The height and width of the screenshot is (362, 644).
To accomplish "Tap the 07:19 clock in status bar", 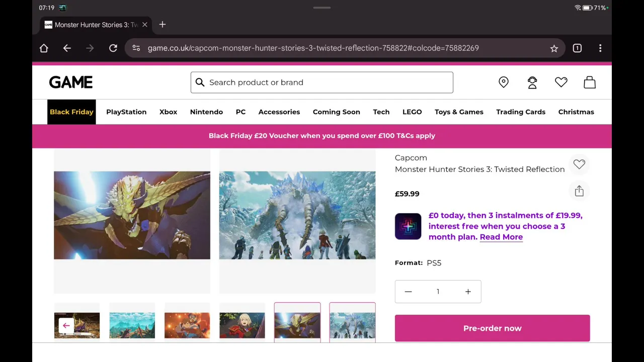I will pos(46,8).
